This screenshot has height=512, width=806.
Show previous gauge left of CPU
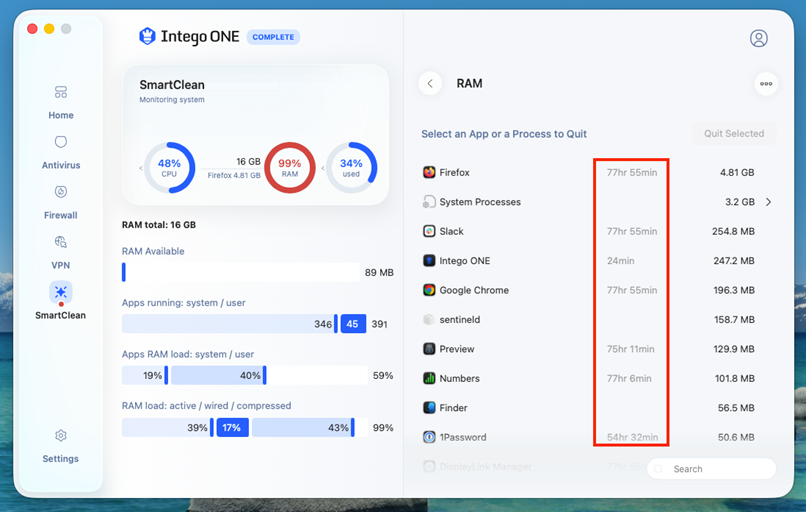point(140,168)
